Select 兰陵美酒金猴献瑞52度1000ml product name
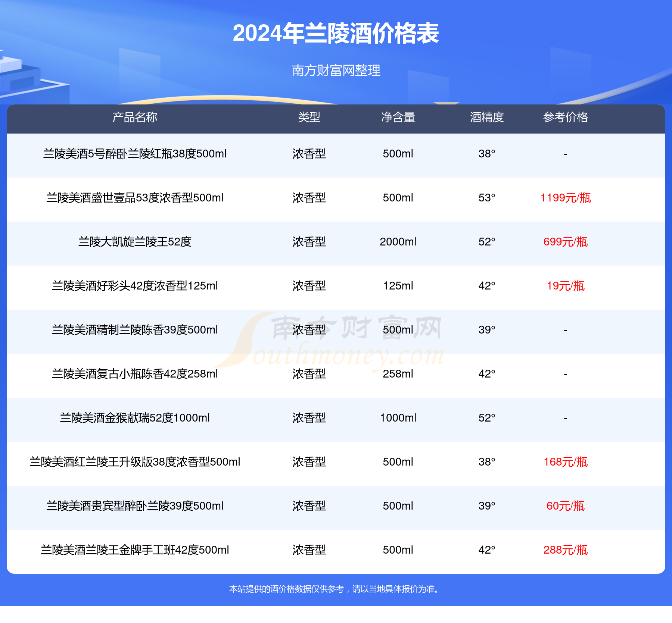 coord(135,418)
